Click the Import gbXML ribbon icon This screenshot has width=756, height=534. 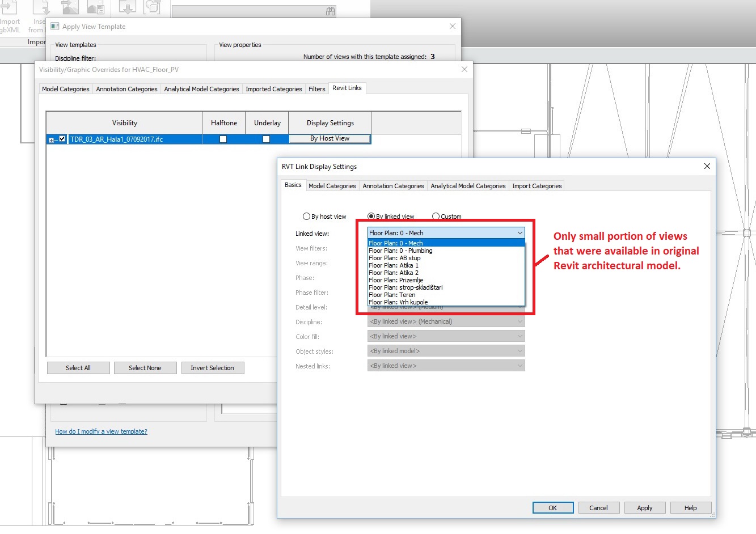click(10, 8)
